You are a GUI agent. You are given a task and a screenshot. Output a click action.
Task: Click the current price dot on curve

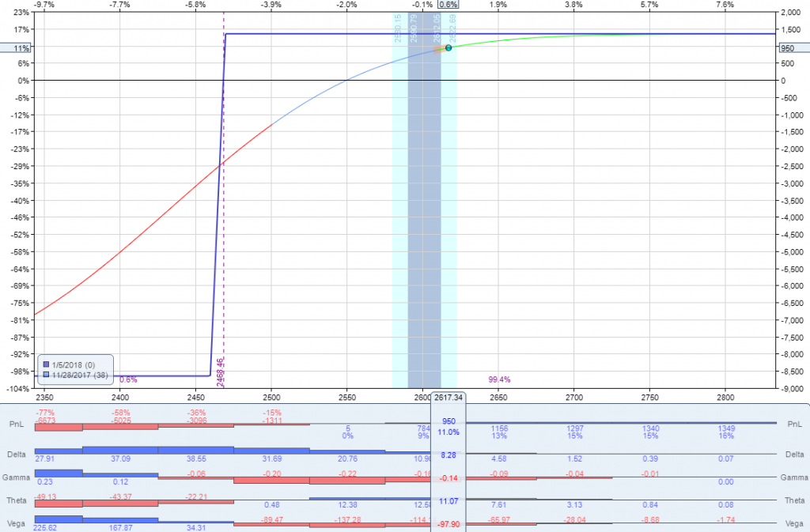point(449,47)
